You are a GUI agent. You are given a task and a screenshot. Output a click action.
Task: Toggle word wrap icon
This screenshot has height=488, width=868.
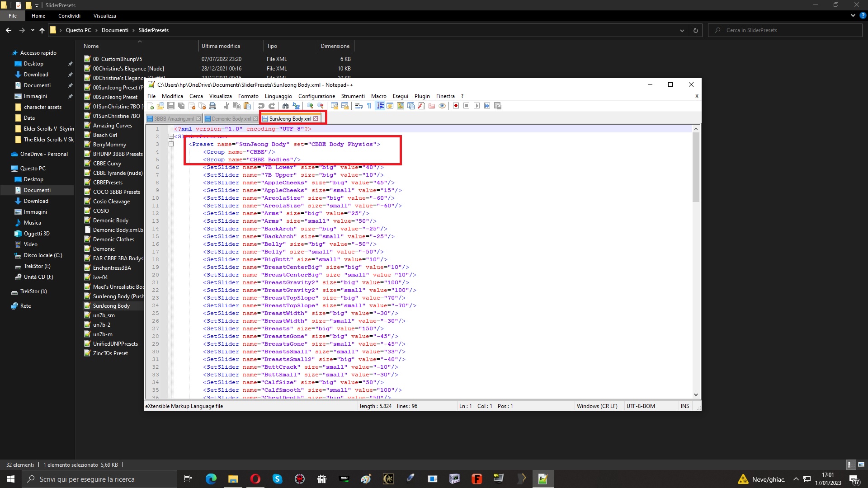[x=359, y=106]
